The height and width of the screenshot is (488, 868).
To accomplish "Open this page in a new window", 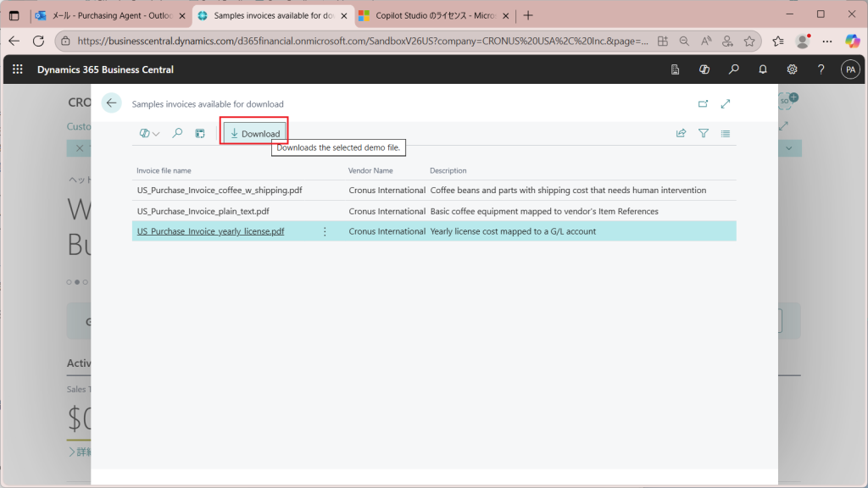I will 703,103.
